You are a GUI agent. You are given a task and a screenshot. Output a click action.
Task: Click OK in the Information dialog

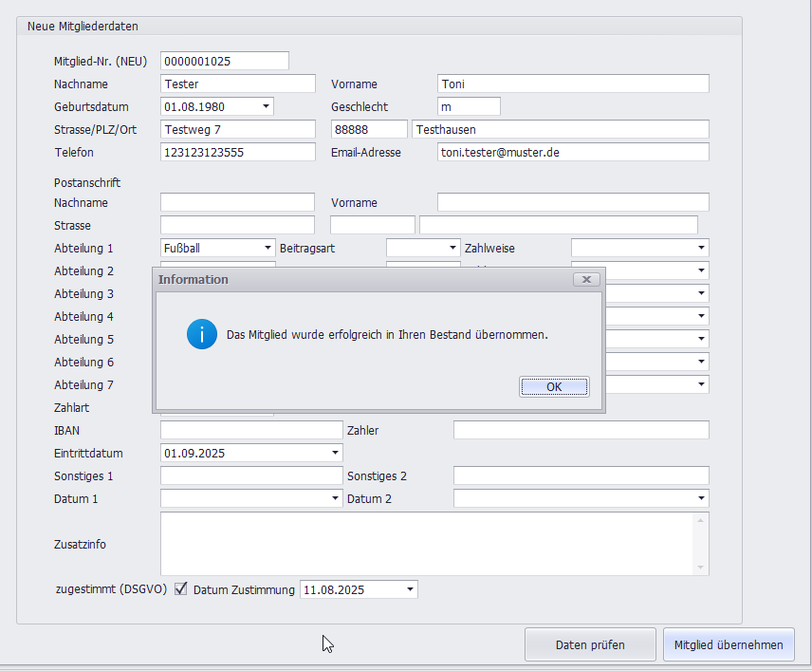[x=554, y=386]
